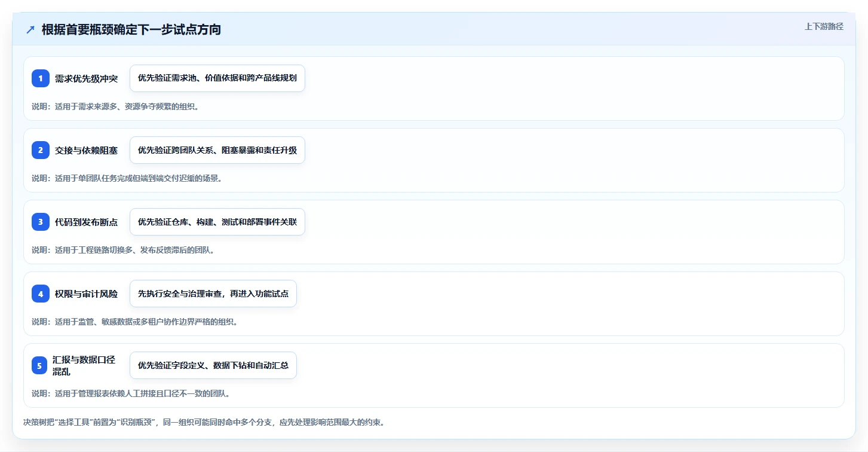Click the number 1 badge
Screen dimensions: 868x452
click(x=41, y=78)
